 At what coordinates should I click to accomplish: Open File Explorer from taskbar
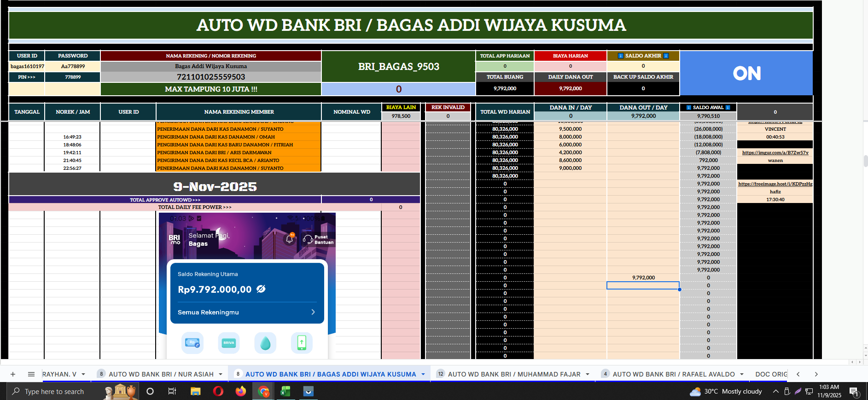click(195, 391)
